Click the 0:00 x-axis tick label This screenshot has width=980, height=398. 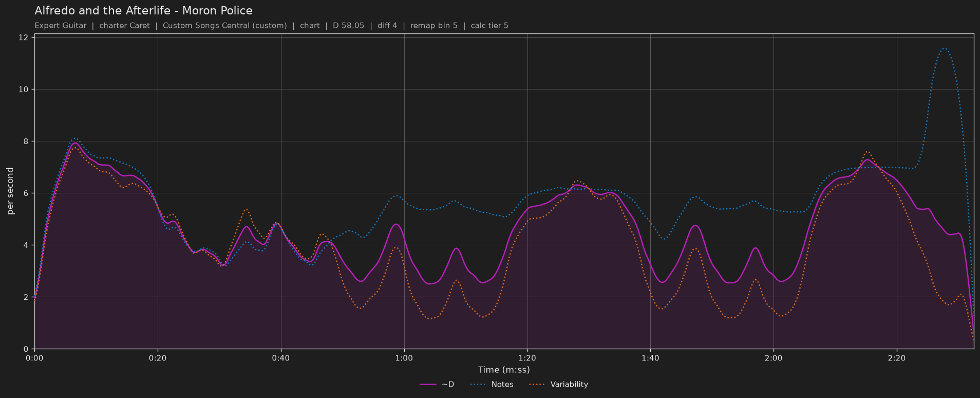(x=34, y=358)
